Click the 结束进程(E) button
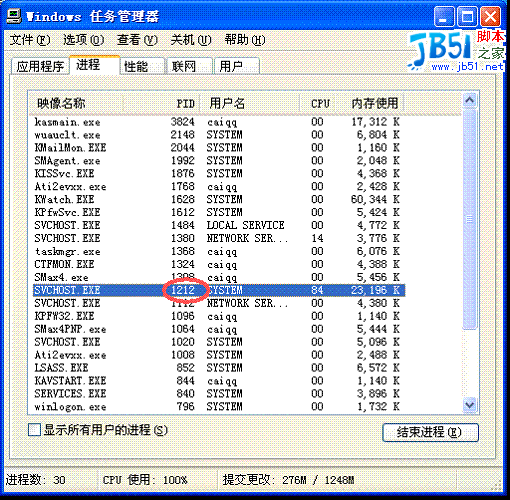The width and height of the screenshot is (510, 500). [430, 432]
